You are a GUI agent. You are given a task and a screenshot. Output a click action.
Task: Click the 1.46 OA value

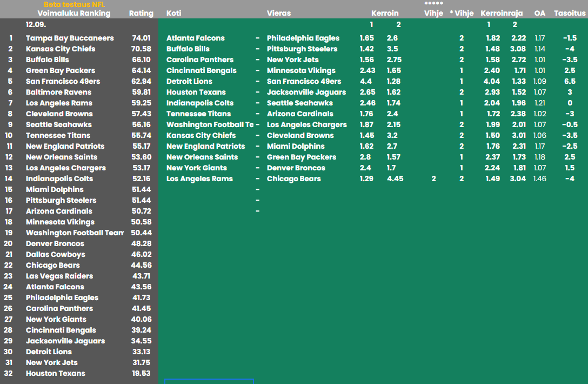[x=539, y=178]
